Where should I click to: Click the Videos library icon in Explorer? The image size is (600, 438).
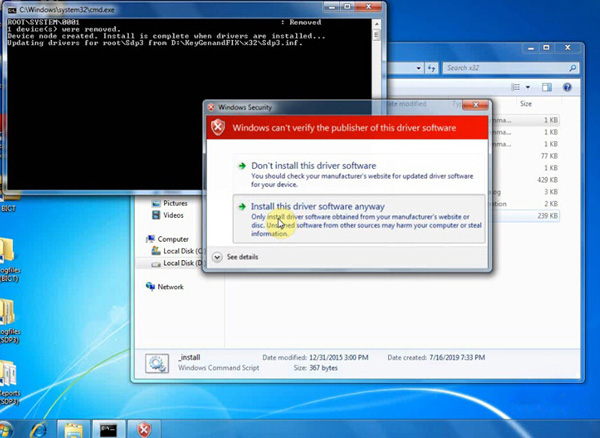tap(156, 215)
